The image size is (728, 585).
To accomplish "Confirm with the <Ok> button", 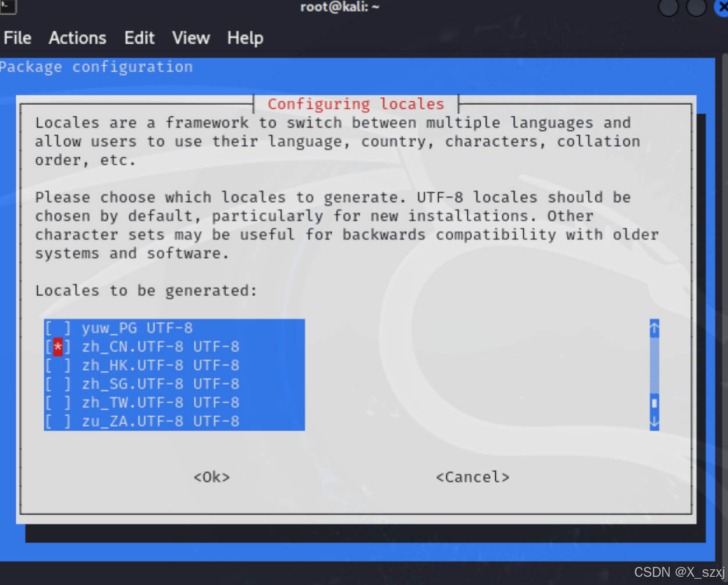I will pos(212,477).
